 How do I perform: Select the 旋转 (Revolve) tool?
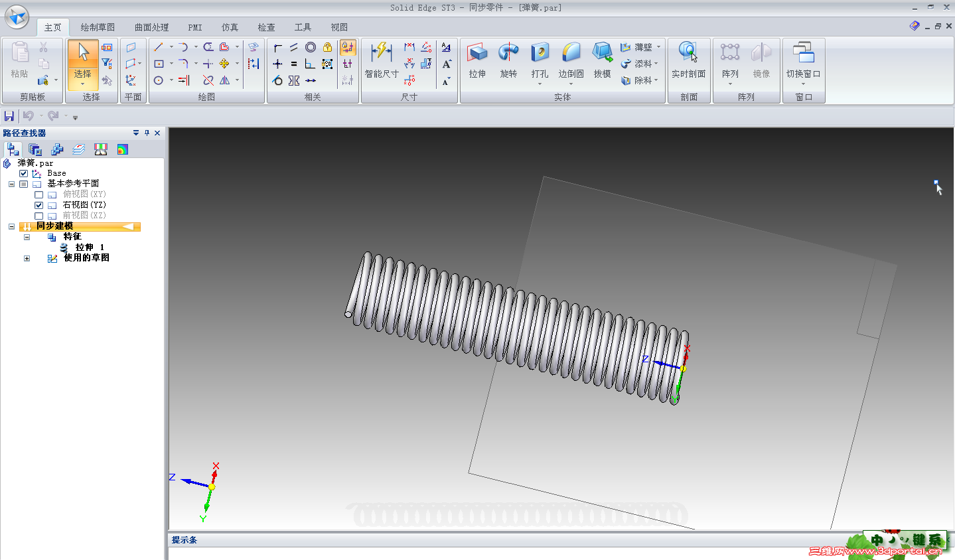click(x=508, y=61)
